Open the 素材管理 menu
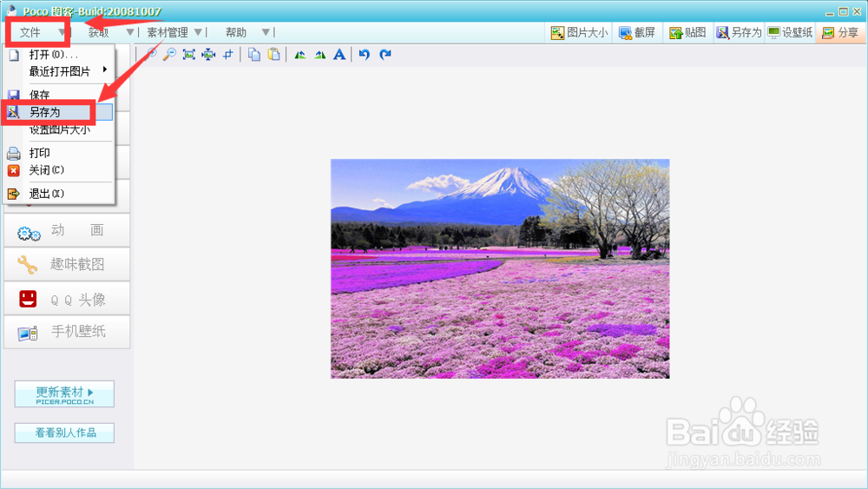This screenshot has width=868, height=489. pos(168,33)
